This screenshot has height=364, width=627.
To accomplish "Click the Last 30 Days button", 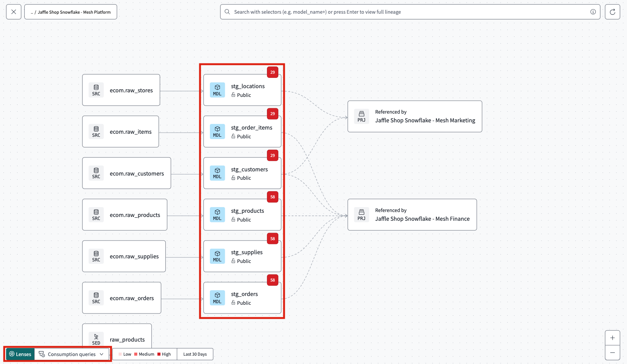I will pos(195,354).
